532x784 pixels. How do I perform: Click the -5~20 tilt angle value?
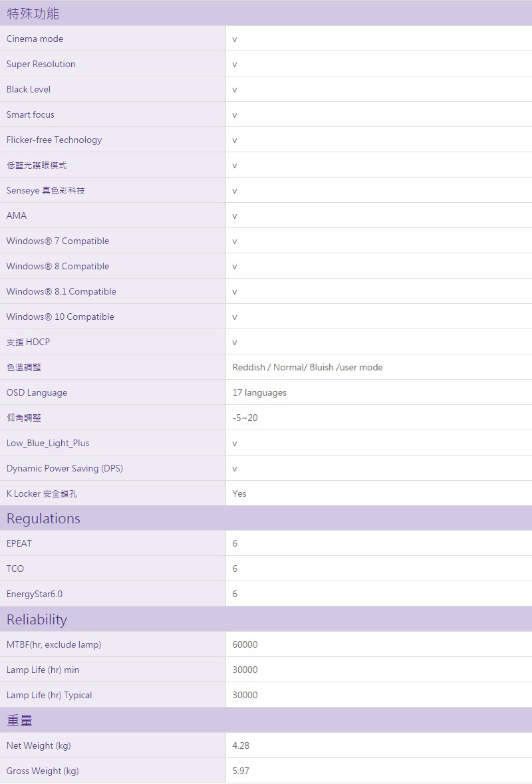245,418
